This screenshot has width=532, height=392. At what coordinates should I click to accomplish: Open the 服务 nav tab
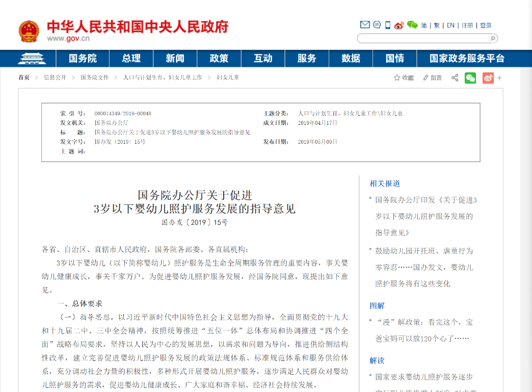point(307,59)
